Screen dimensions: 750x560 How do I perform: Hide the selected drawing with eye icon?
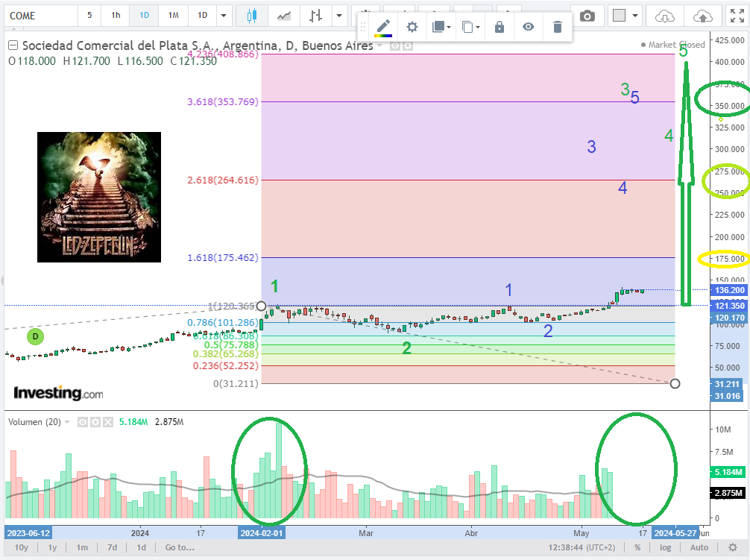(528, 28)
